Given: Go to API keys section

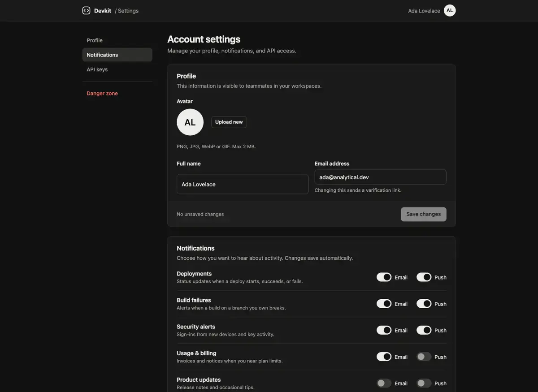Looking at the screenshot, I should (117, 69).
